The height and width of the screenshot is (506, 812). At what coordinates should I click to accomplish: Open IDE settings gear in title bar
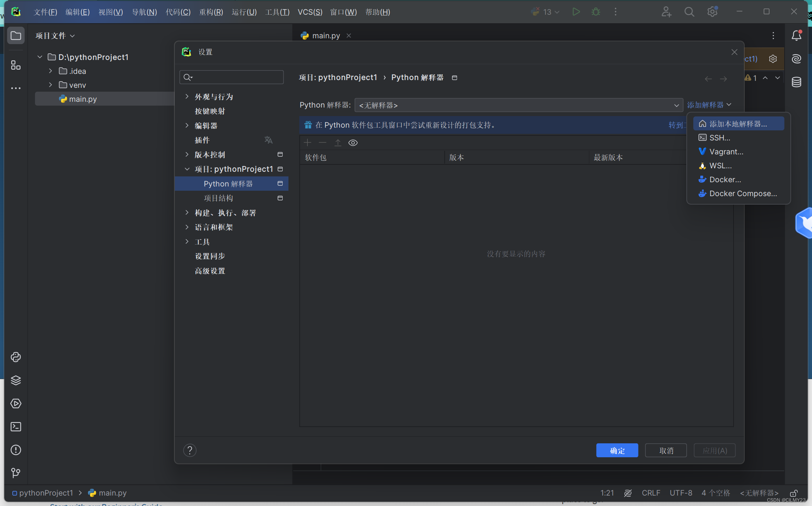pyautogui.click(x=713, y=12)
